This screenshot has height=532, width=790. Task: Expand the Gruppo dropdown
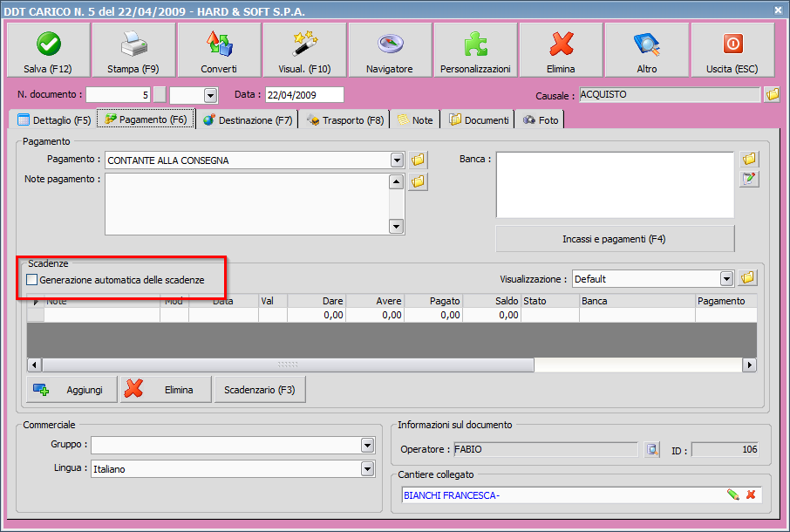point(367,446)
